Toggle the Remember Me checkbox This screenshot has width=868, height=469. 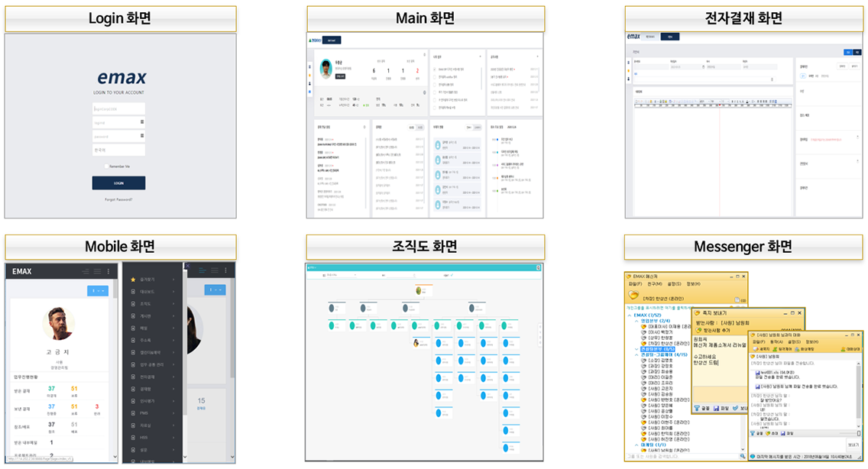106,166
